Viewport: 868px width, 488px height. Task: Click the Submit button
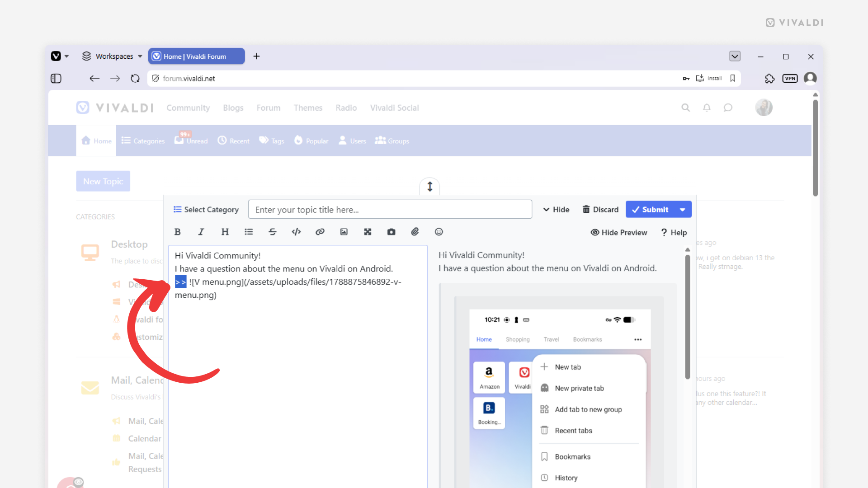pyautogui.click(x=650, y=209)
